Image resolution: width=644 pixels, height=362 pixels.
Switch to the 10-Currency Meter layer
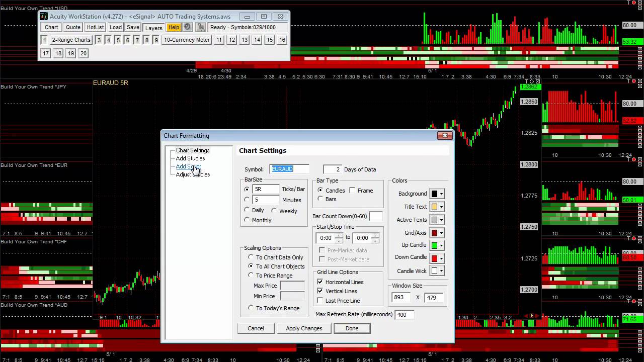[x=187, y=40]
